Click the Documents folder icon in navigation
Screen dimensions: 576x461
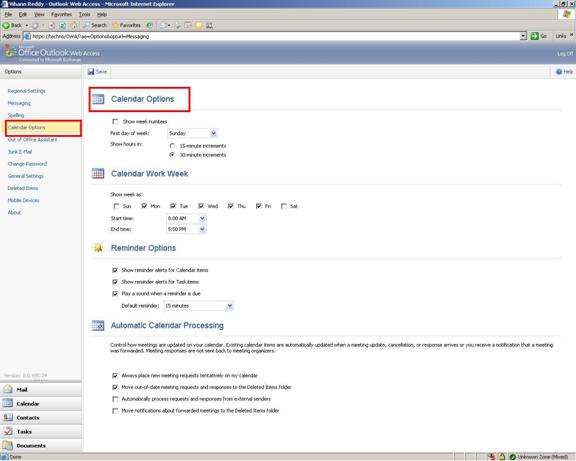8,445
